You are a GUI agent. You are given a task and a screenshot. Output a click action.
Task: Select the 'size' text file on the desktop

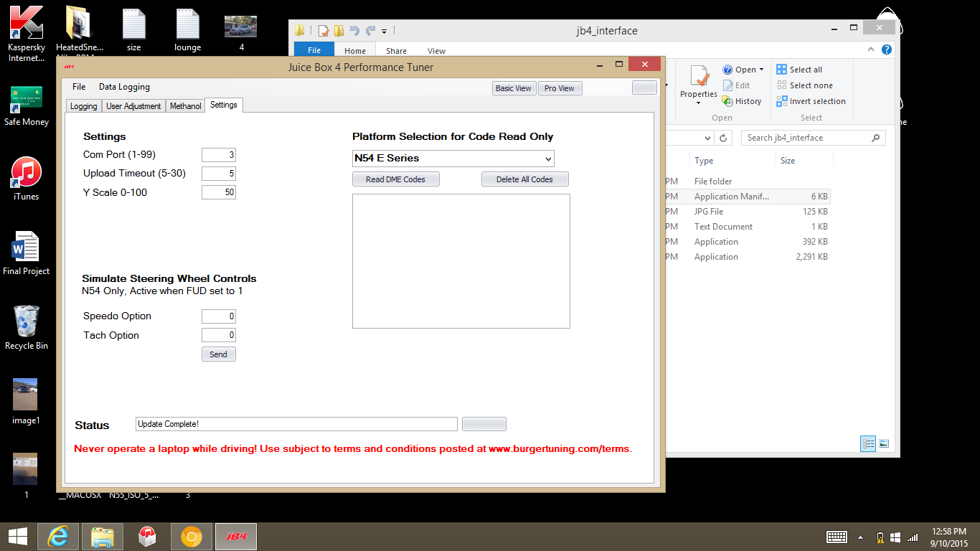(133, 29)
